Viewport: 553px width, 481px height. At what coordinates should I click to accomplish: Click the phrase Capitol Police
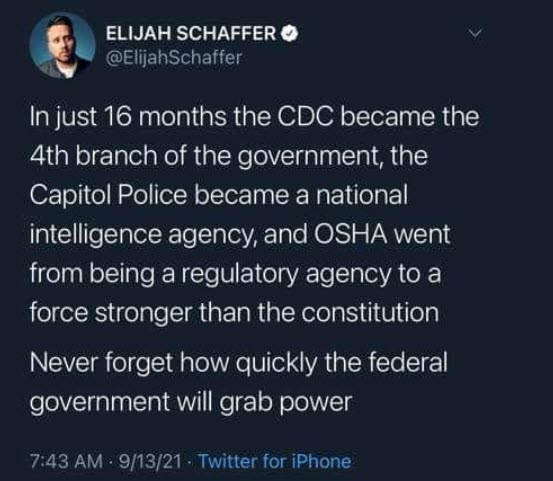click(109, 195)
